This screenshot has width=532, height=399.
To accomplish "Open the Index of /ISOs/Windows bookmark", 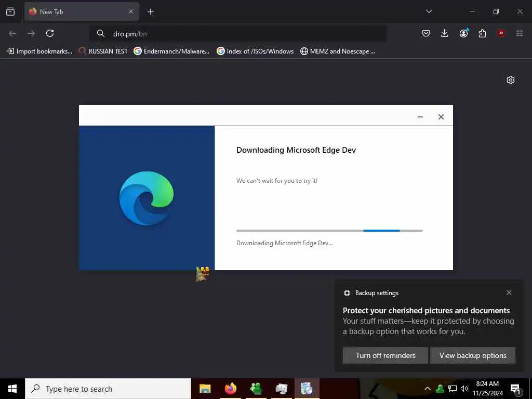I will click(255, 51).
